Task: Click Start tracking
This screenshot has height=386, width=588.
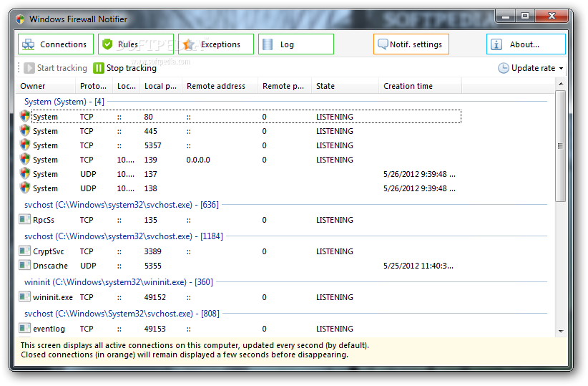Action: coord(55,68)
